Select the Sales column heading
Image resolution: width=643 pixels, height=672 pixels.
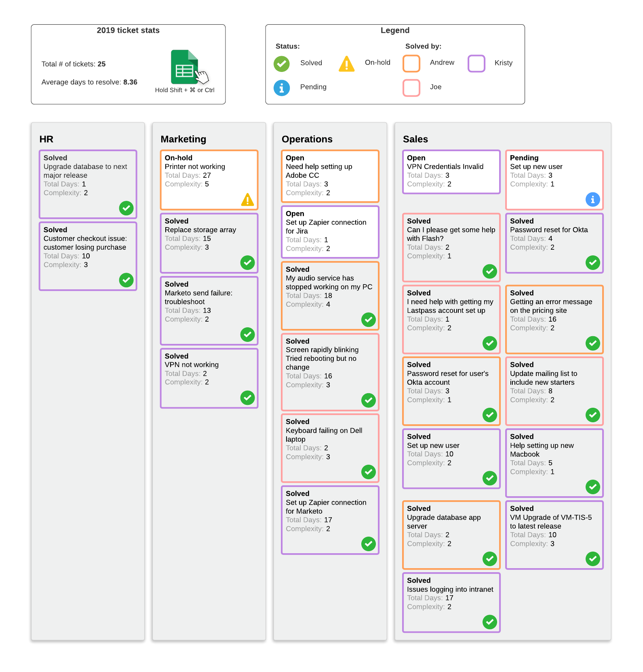tap(415, 139)
